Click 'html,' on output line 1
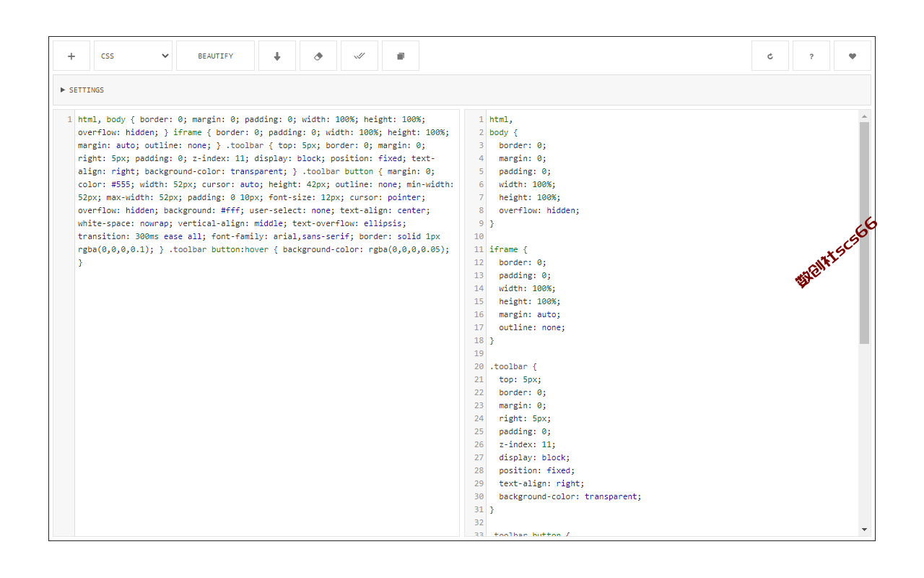Viewport: 924px width, 578px height. point(501,119)
